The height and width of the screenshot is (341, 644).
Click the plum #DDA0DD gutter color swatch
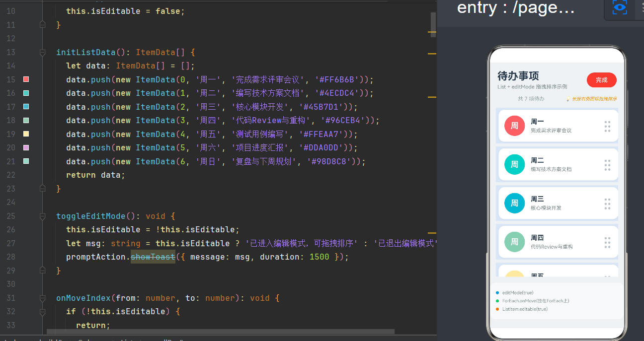tap(26, 147)
